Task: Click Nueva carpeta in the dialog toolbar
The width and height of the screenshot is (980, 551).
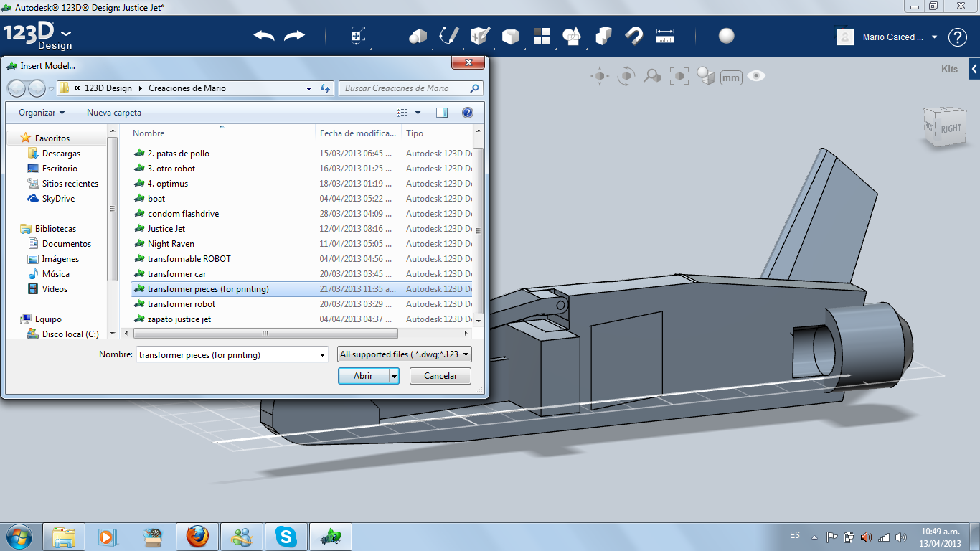Action: point(114,113)
